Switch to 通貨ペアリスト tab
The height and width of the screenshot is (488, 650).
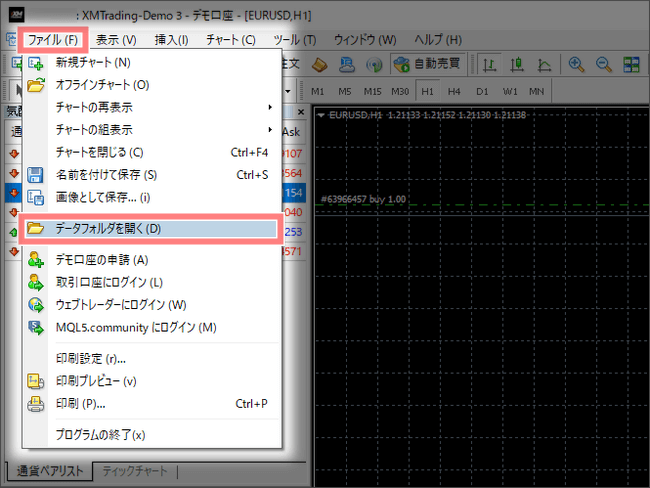pyautogui.click(x=50, y=471)
